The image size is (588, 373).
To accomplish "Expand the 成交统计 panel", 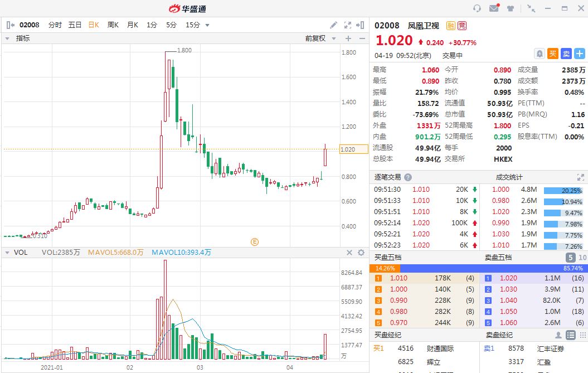I will click(x=581, y=177).
